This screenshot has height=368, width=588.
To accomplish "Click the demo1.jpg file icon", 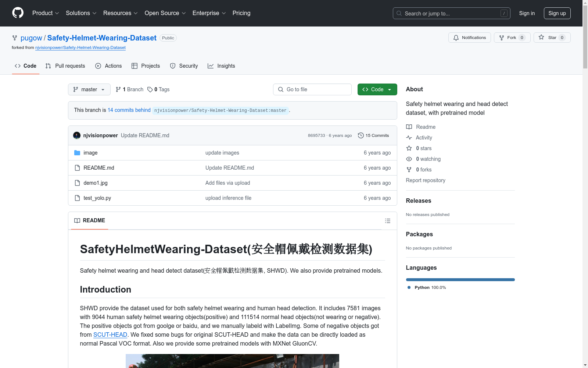I will coord(77,183).
